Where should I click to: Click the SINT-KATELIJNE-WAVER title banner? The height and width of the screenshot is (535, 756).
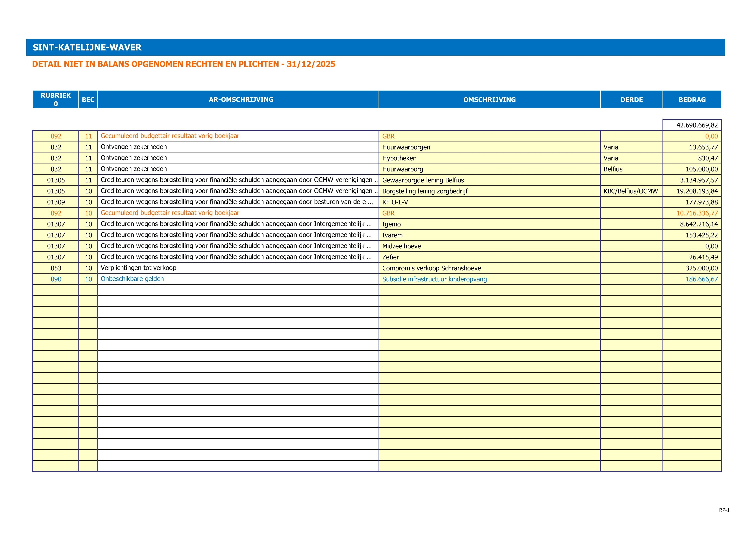[375, 47]
